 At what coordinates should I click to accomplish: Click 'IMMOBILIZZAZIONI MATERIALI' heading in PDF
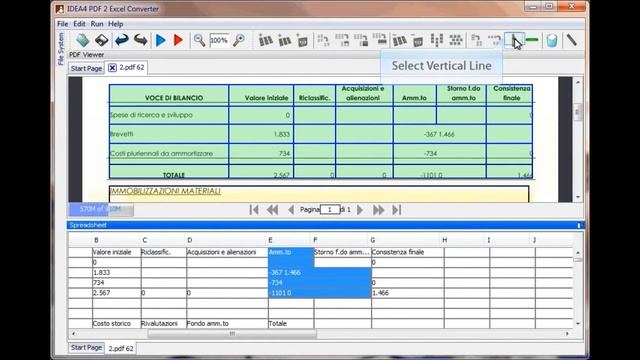165,191
